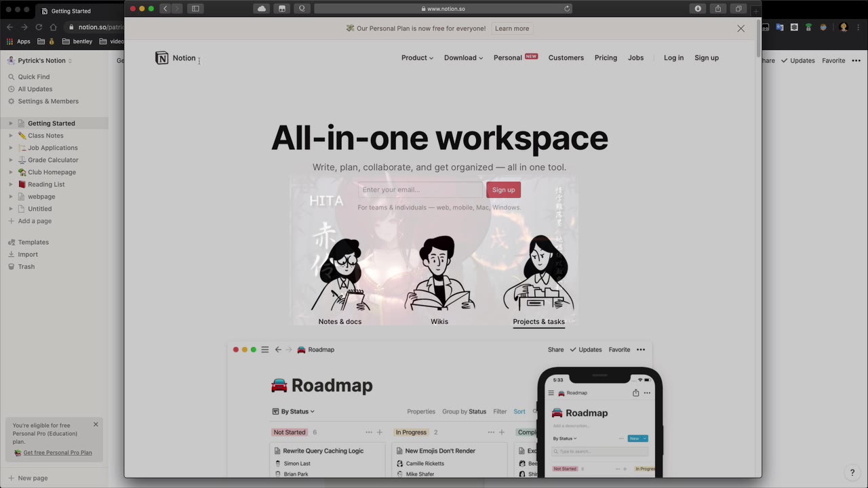Expand the Club Homepage page toggle
This screenshot has height=488, width=868.
10,172
